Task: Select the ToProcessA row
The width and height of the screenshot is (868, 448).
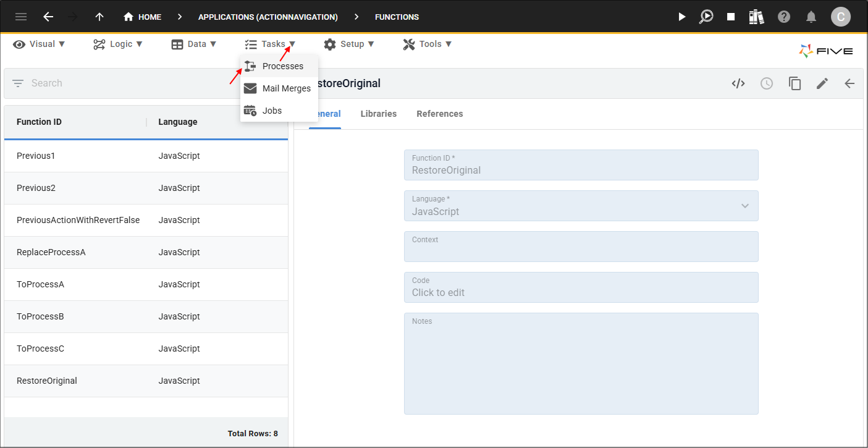Action: [146, 284]
